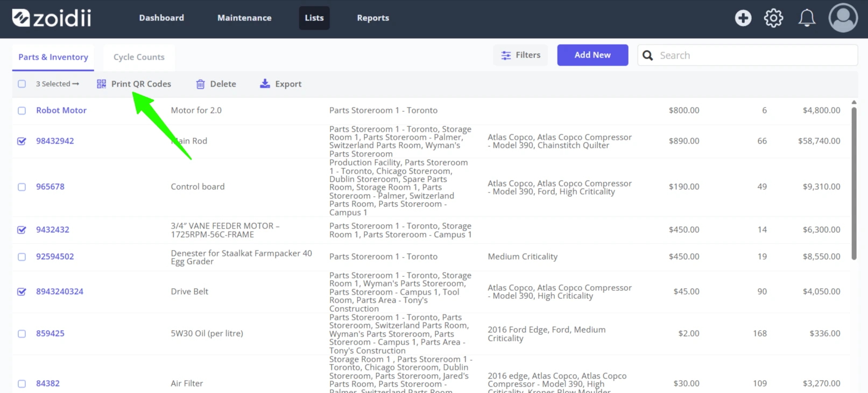Check the 92594502 row checkbox
868x393 pixels.
coord(22,257)
